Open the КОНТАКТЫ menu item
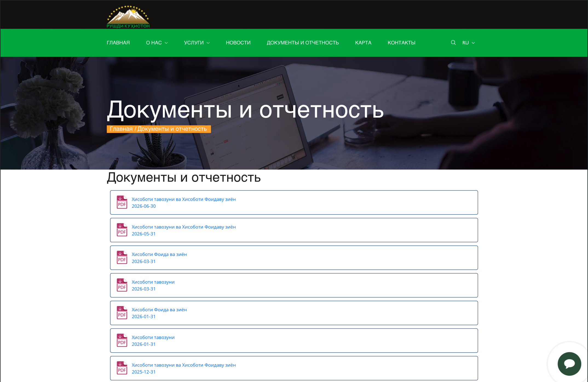The height and width of the screenshot is (382, 588). click(x=402, y=43)
